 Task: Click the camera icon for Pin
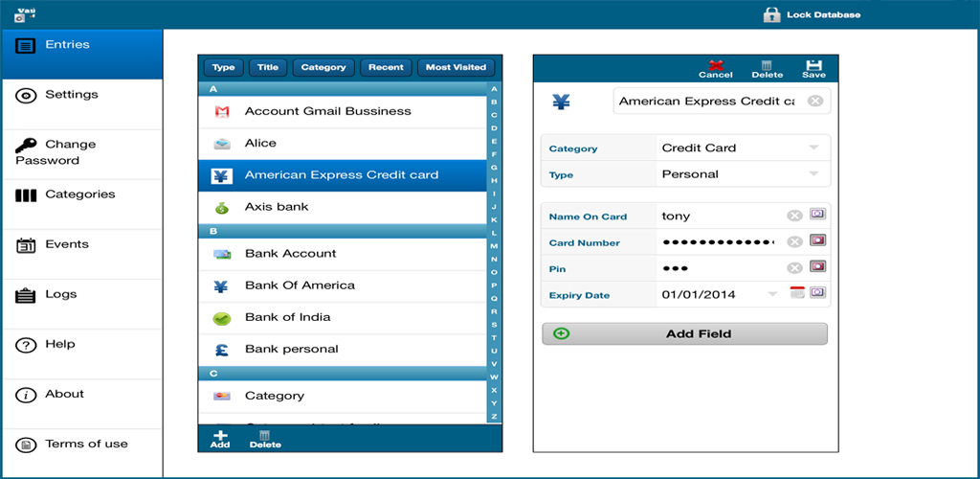click(x=817, y=266)
